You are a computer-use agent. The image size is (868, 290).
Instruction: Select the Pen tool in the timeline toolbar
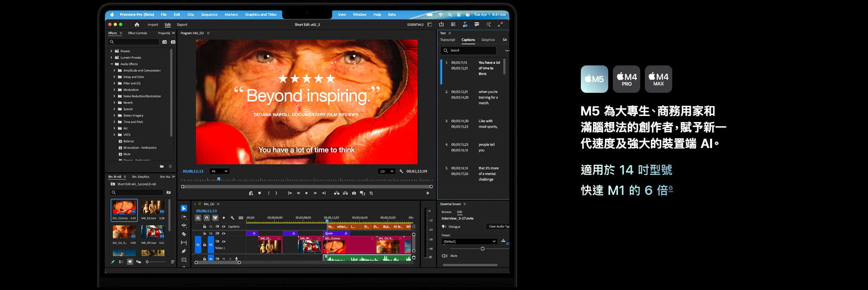point(184,251)
